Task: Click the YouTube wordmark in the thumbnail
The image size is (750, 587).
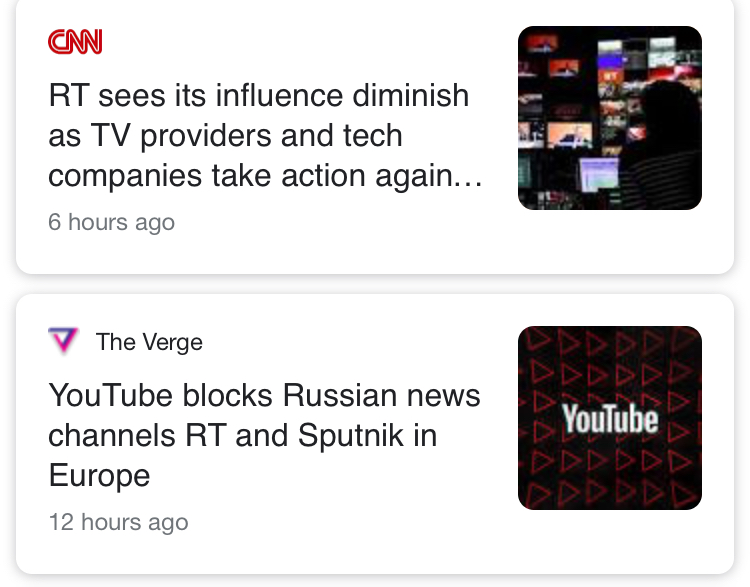Action: (x=609, y=419)
